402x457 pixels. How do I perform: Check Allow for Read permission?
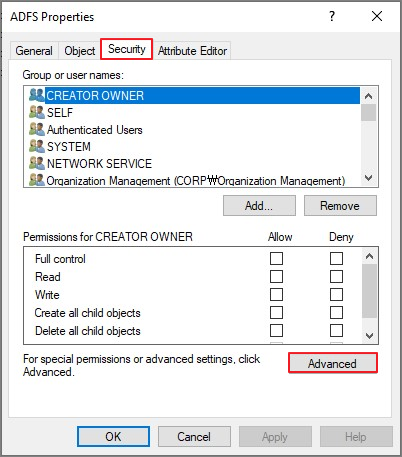(x=276, y=277)
